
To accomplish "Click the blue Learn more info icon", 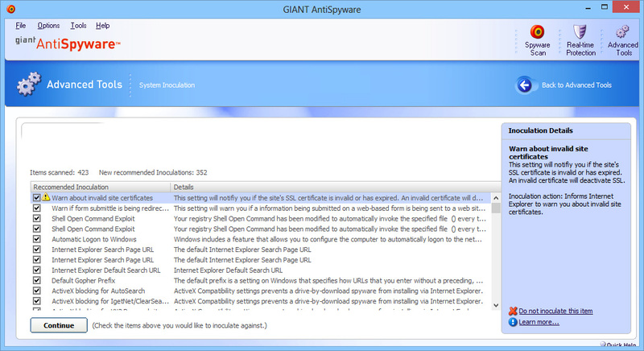I will point(513,322).
